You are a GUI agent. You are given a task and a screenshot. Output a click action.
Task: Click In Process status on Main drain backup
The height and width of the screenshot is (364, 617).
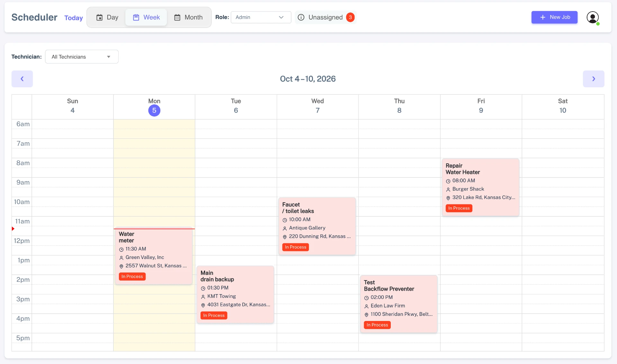tap(214, 316)
